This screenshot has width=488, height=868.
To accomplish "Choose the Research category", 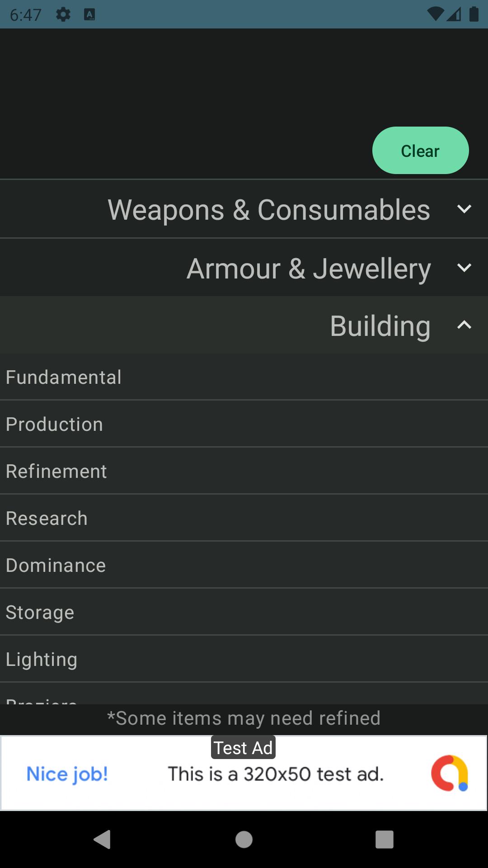I will [x=47, y=519].
